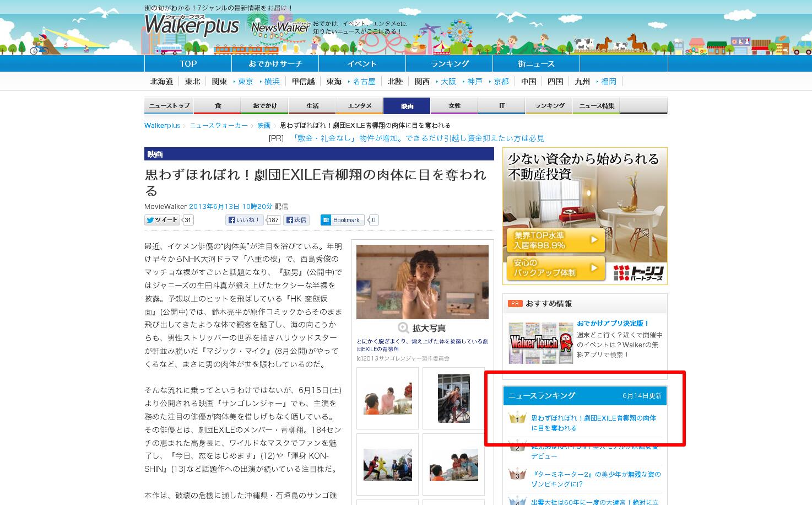Open the PR 敷金・礼金なし text ad link
The image size is (812, 505).
[418, 138]
